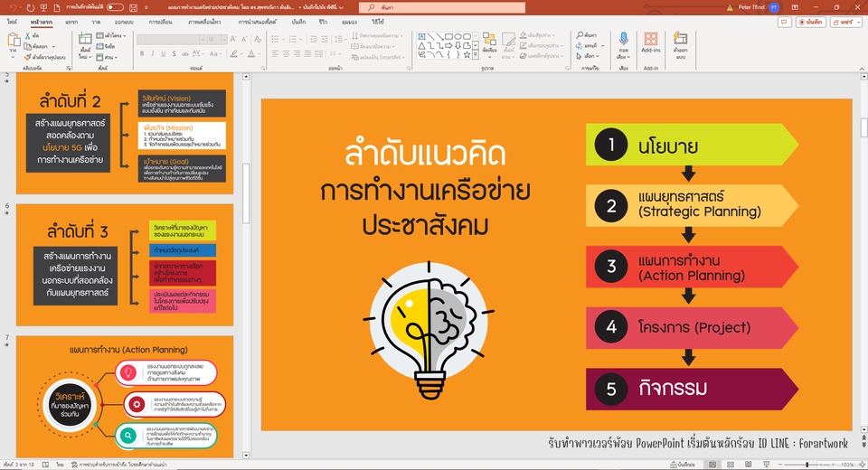868x470 pixels.
Task: Open the Section dropdown
Action: click(x=107, y=57)
